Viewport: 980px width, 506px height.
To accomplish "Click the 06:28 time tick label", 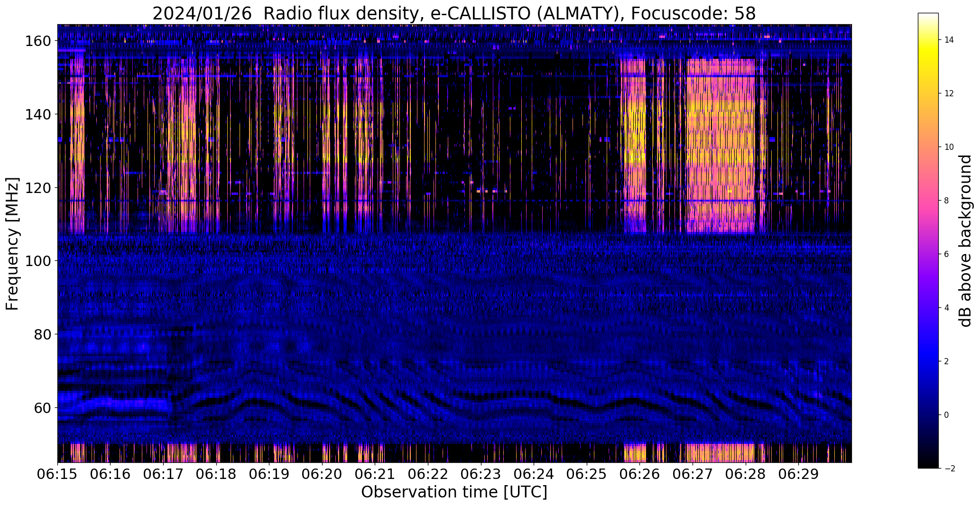I will click(x=746, y=474).
